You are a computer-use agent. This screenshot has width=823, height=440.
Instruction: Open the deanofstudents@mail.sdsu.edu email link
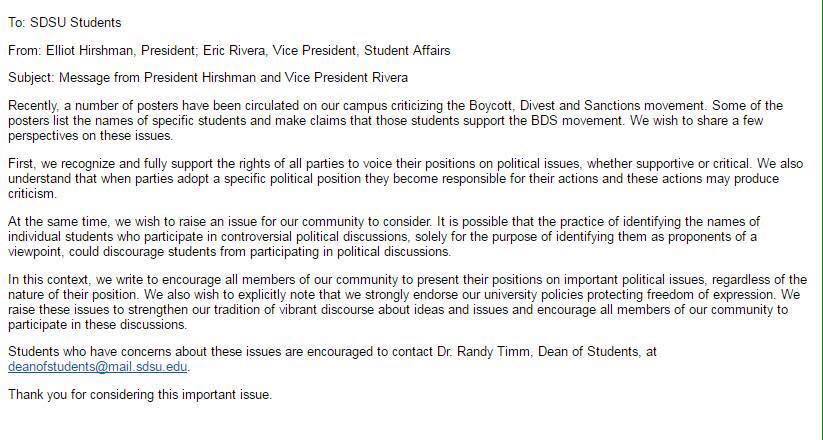tap(98, 366)
